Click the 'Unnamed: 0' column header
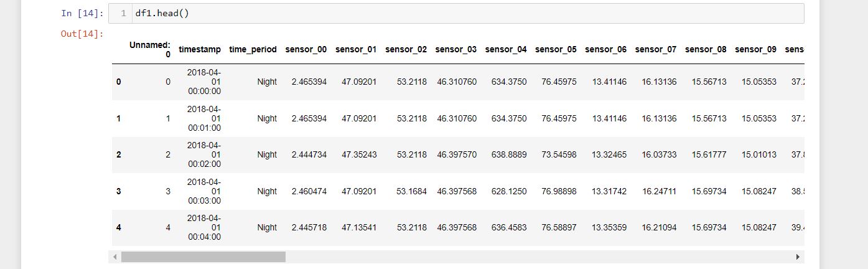 149,49
